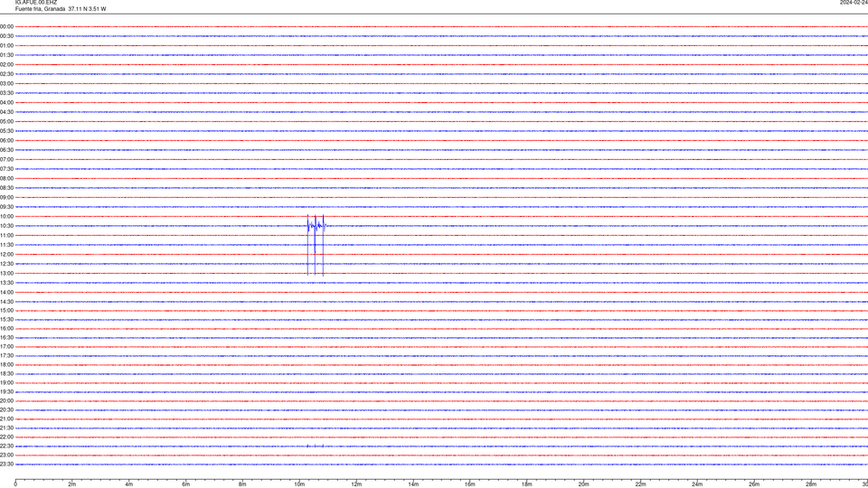Select the 20:00 trace time label
Image resolution: width=868 pixels, height=488 pixels.
(6, 401)
